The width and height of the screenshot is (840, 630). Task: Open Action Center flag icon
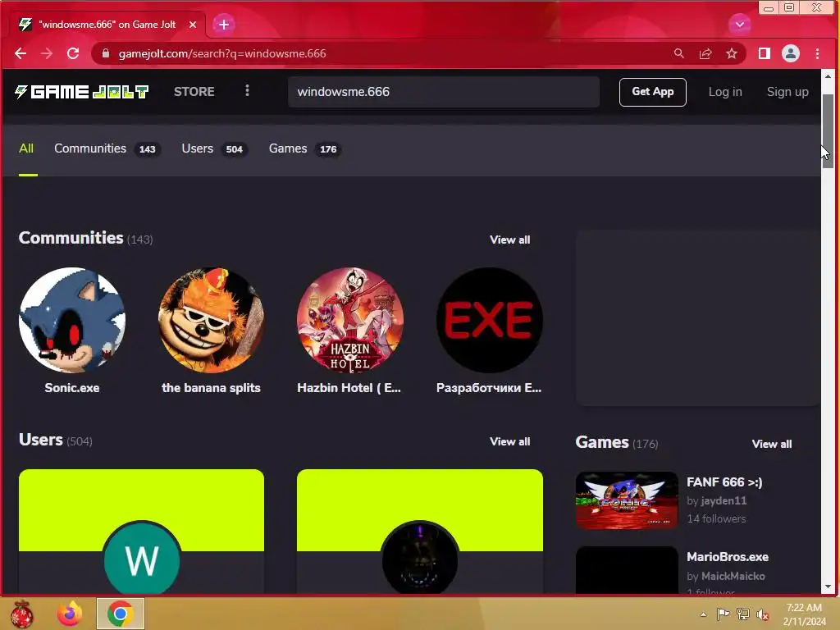click(x=723, y=614)
